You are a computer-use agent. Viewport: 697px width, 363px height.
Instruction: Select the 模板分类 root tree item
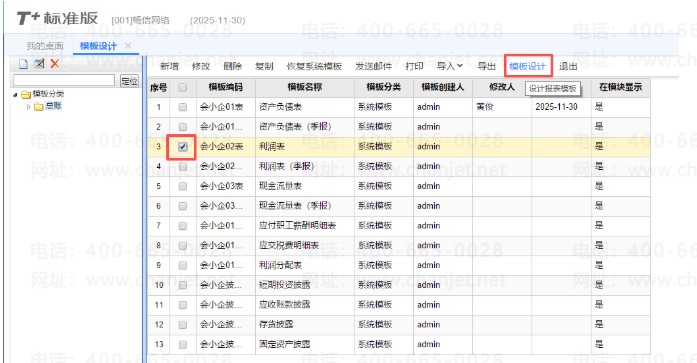[x=48, y=94]
